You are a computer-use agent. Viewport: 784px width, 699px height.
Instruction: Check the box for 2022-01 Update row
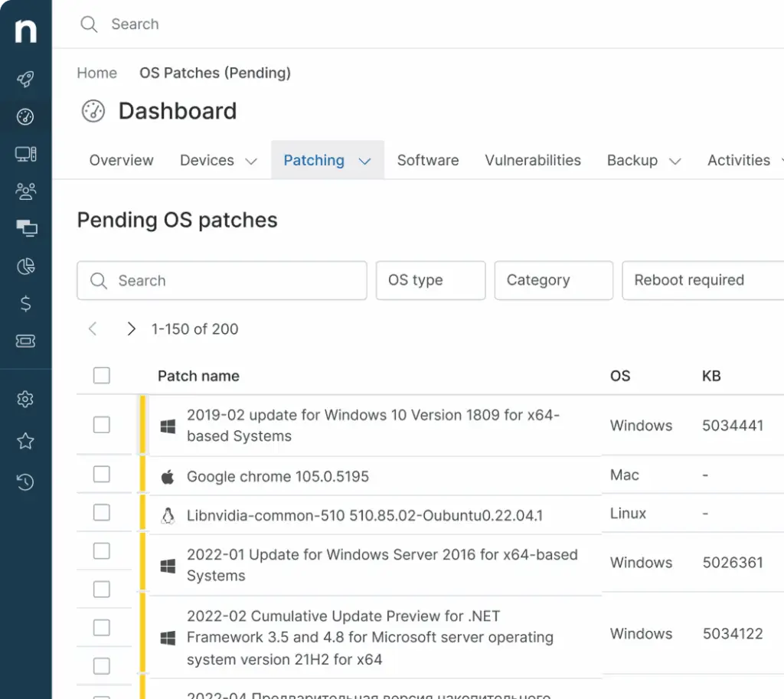pyautogui.click(x=102, y=551)
